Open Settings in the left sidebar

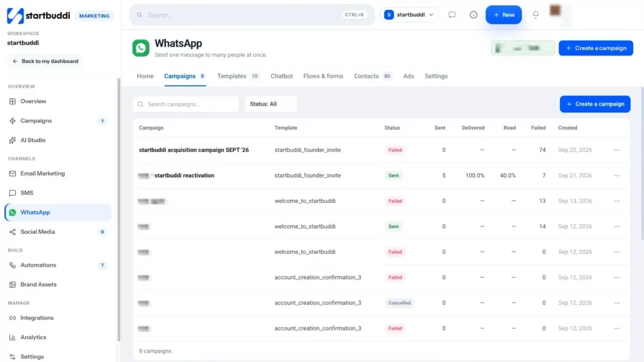[58, 357]
